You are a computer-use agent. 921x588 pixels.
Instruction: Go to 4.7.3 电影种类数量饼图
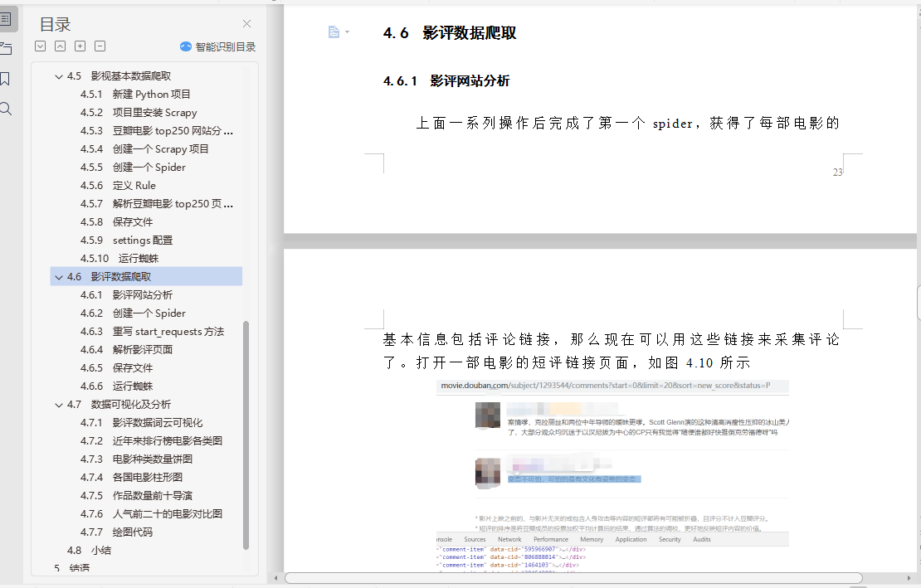(x=136, y=459)
